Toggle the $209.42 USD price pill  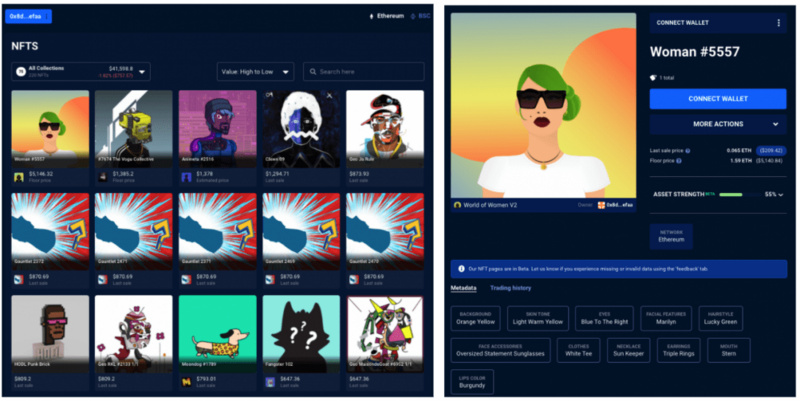770,151
